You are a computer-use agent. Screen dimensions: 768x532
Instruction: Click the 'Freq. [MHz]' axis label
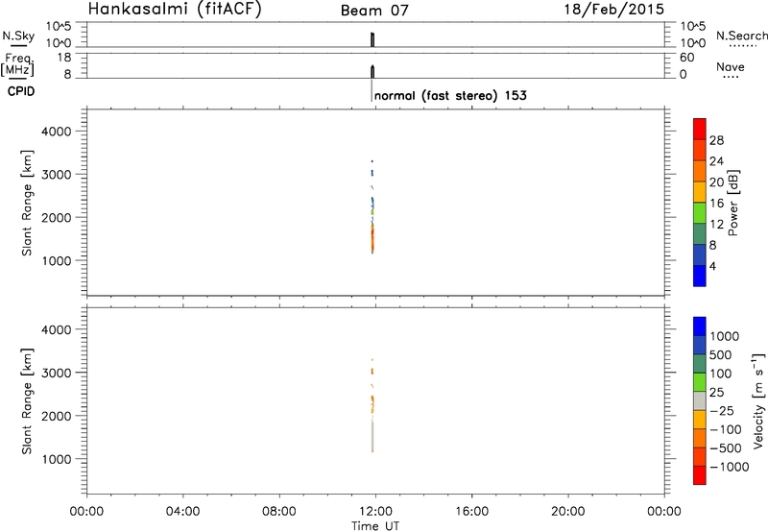tap(18, 64)
